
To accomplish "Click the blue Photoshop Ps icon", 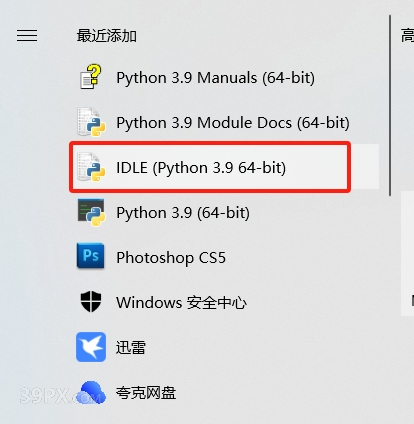I will pyautogui.click(x=90, y=256).
